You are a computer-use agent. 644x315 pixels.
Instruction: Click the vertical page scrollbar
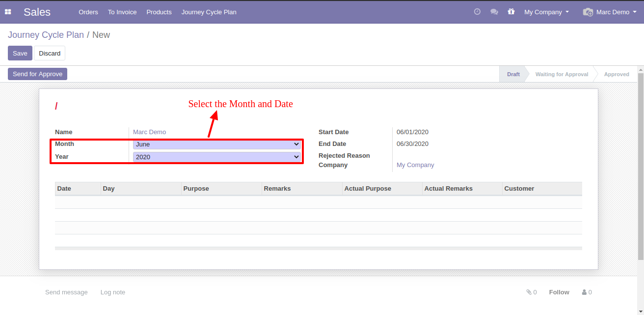click(x=641, y=167)
